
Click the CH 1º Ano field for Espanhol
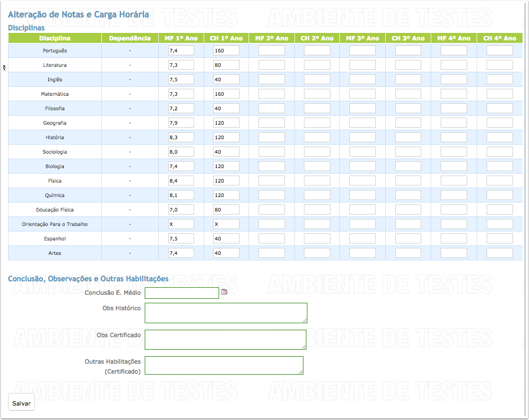(227, 239)
